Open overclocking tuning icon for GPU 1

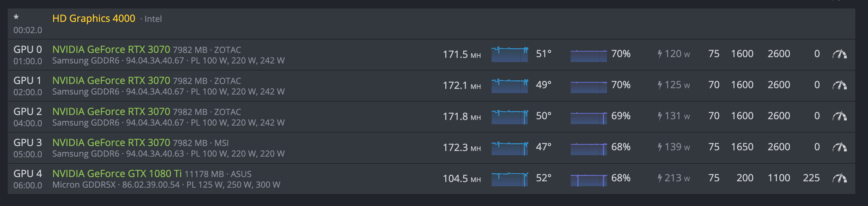pos(839,85)
